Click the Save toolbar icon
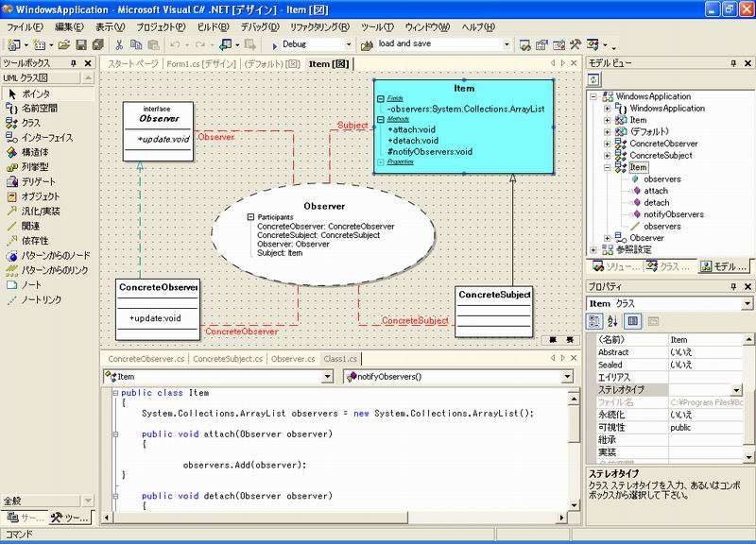 [81, 44]
